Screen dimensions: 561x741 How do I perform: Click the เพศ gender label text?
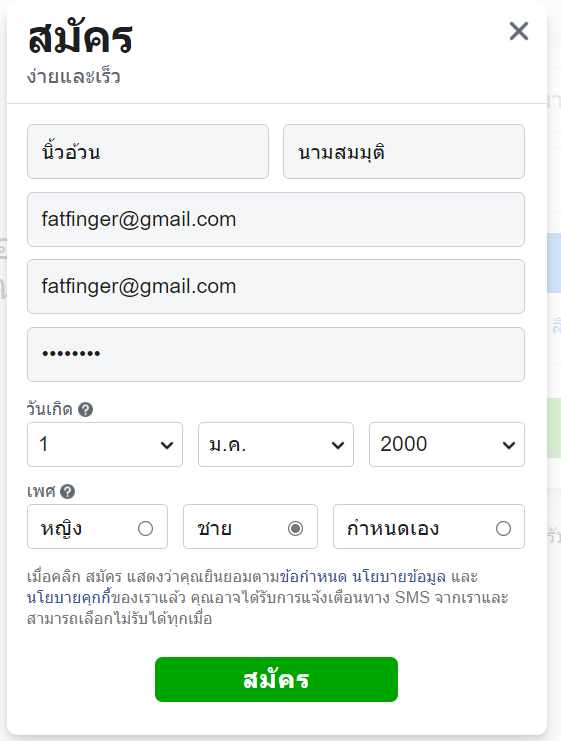[x=41, y=491]
